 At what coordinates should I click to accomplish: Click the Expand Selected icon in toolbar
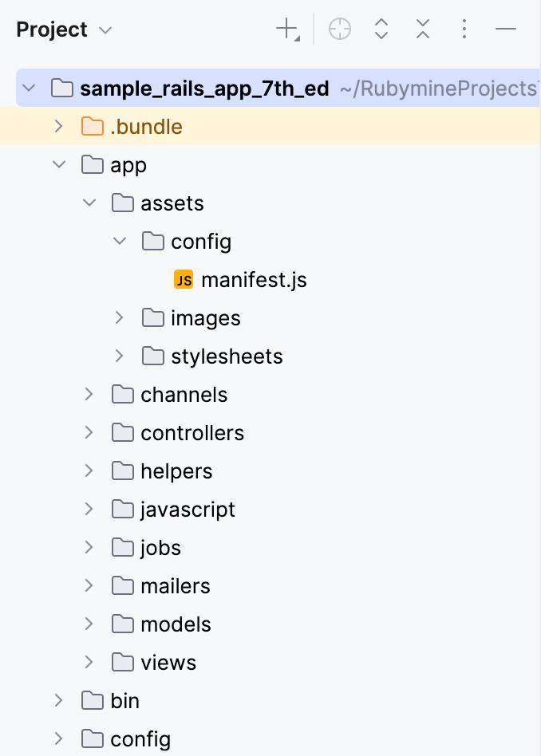pyautogui.click(x=381, y=30)
